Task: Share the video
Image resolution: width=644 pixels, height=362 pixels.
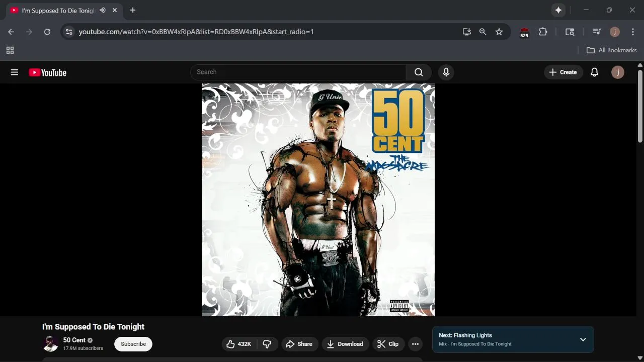Action: click(x=299, y=344)
